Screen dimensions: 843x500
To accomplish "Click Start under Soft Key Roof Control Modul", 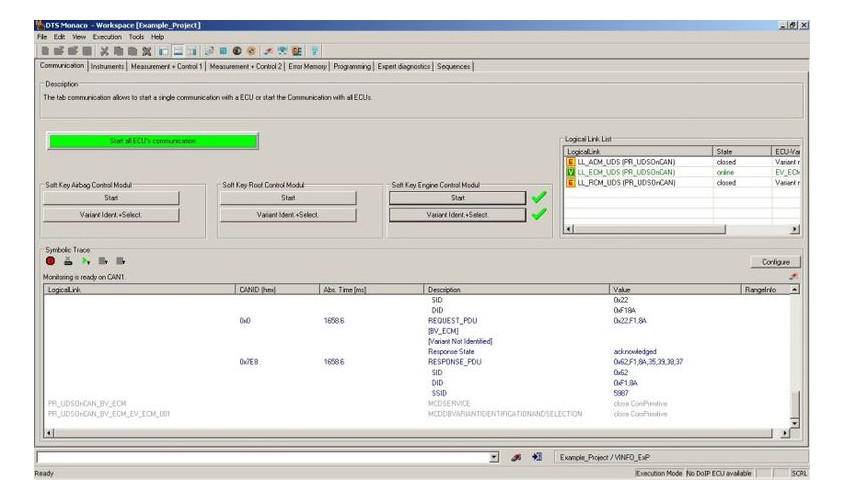I will [288, 198].
